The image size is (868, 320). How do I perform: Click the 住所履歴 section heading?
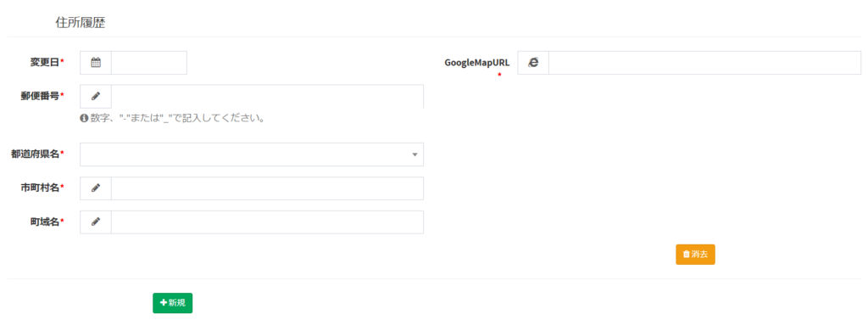pos(81,22)
